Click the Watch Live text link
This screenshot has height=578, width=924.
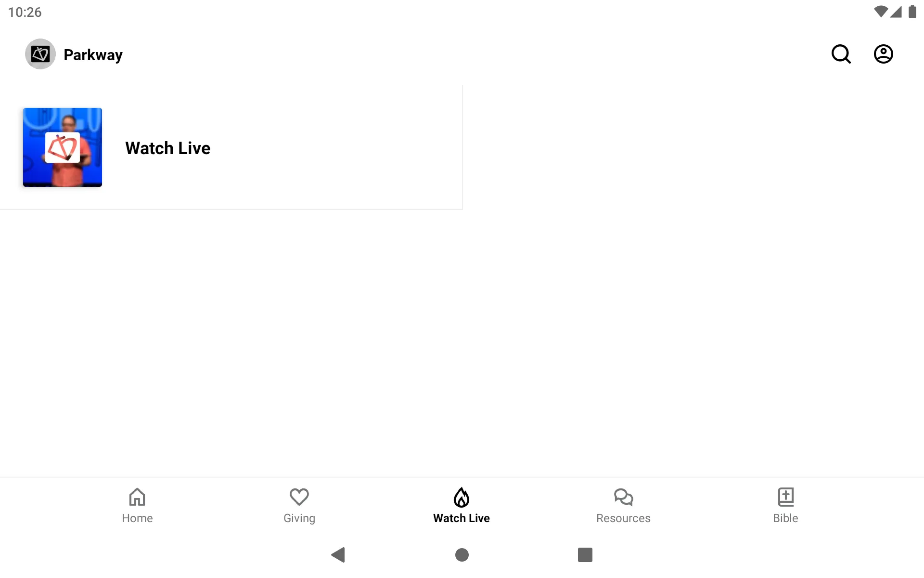168,148
